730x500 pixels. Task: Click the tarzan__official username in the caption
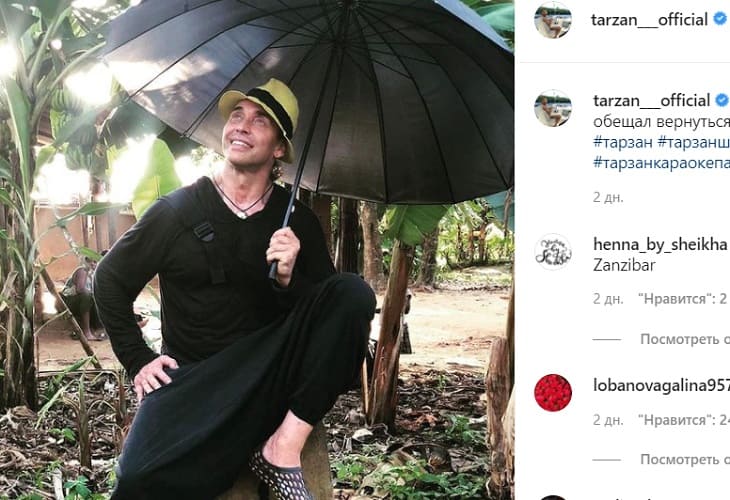pyautogui.click(x=650, y=101)
